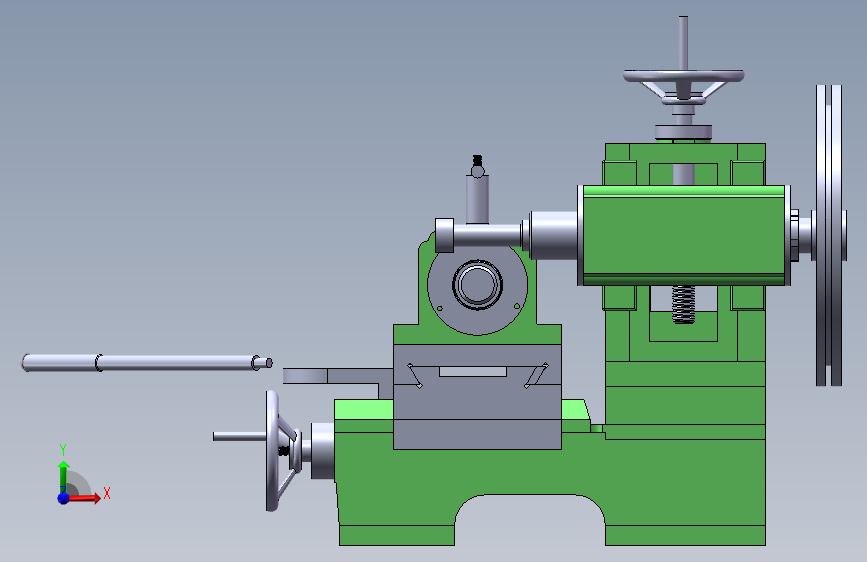Select the large pulley wheel at right
This screenshot has height=562, width=867.
click(x=829, y=235)
